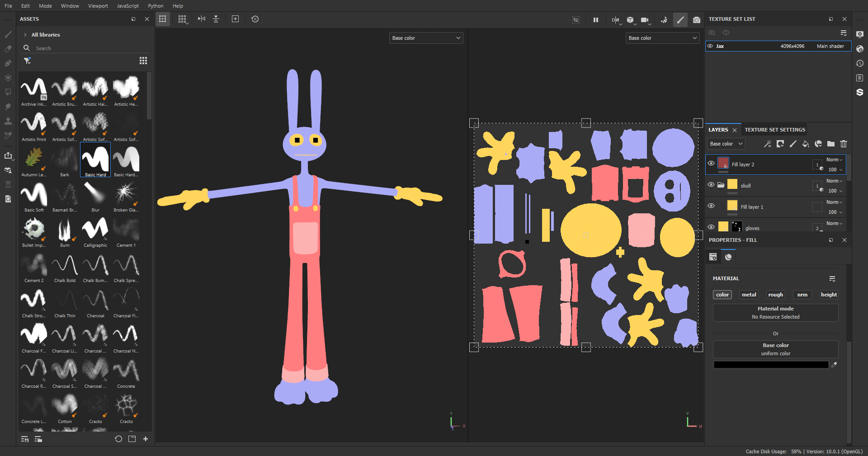Switch to the Layers tab
Screen dimensions: 868x456
718,130
